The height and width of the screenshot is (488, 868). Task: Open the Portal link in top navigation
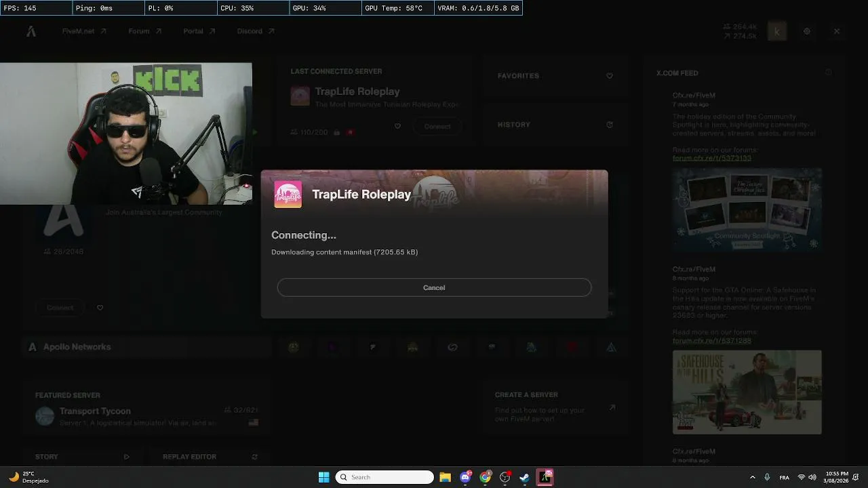click(x=199, y=31)
